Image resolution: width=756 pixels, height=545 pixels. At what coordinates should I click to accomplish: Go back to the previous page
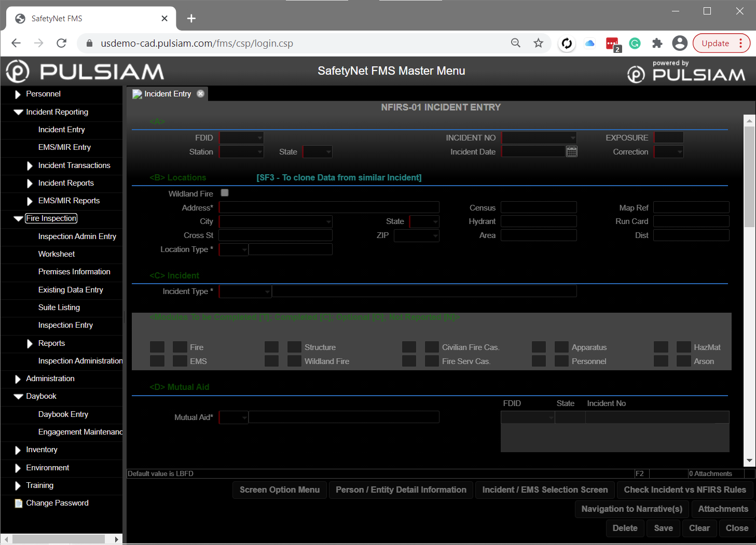16,43
